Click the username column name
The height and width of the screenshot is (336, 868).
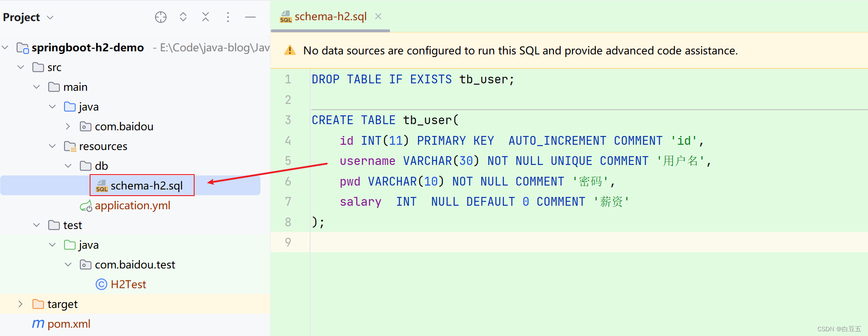point(368,161)
